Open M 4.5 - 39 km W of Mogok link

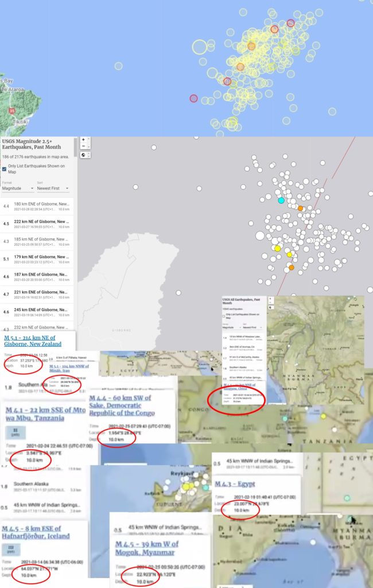coord(146,548)
